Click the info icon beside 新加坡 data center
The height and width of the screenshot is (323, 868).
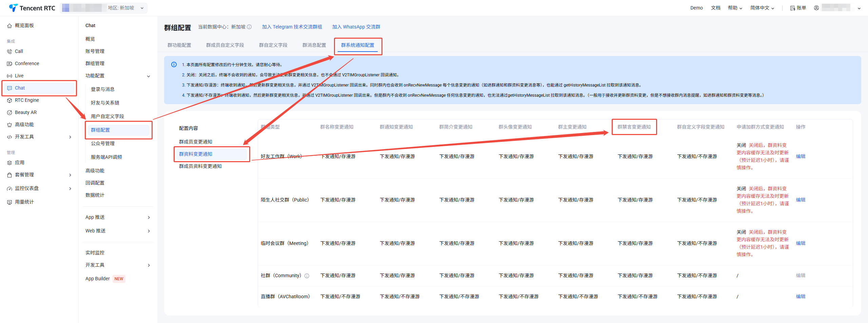(249, 27)
